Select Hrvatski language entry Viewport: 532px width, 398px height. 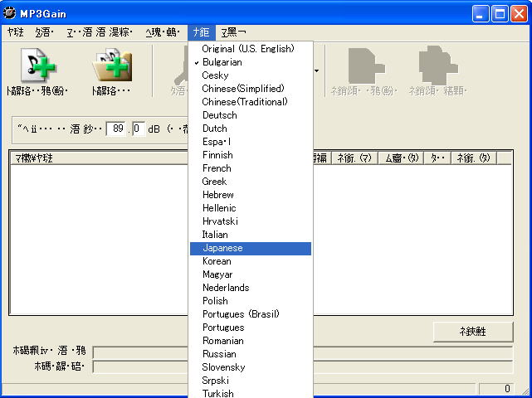(251, 221)
